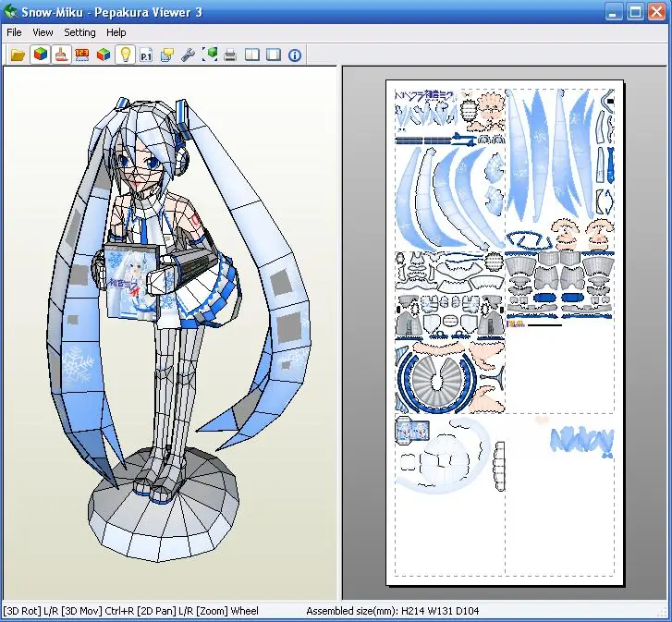
Task: Click the "Assembled size(mm): H214 W131 D104" status text
Action: click(x=393, y=611)
